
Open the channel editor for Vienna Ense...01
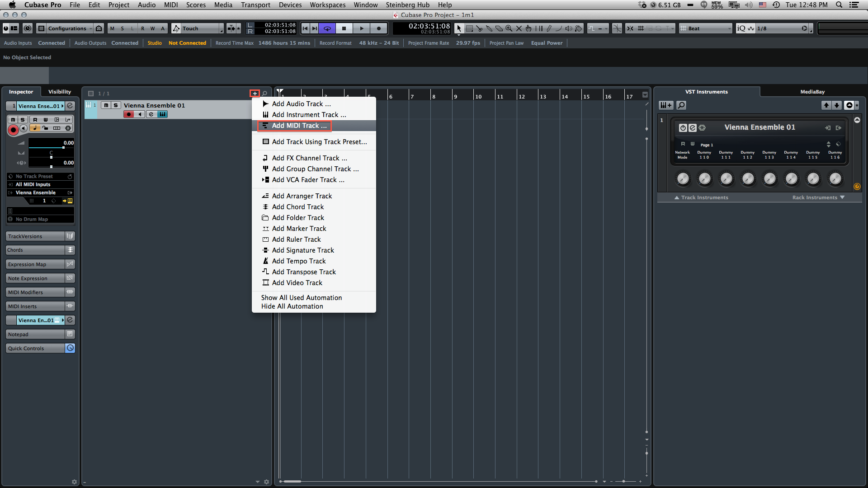click(x=70, y=106)
